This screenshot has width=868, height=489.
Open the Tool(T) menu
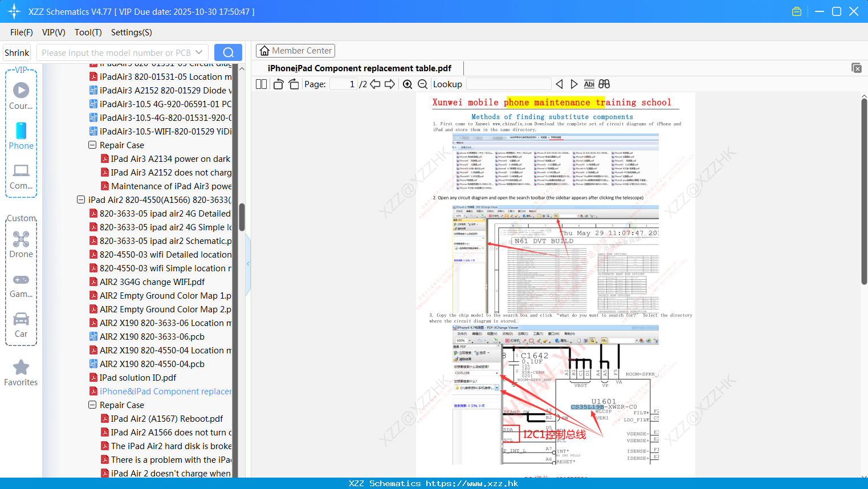pos(88,32)
